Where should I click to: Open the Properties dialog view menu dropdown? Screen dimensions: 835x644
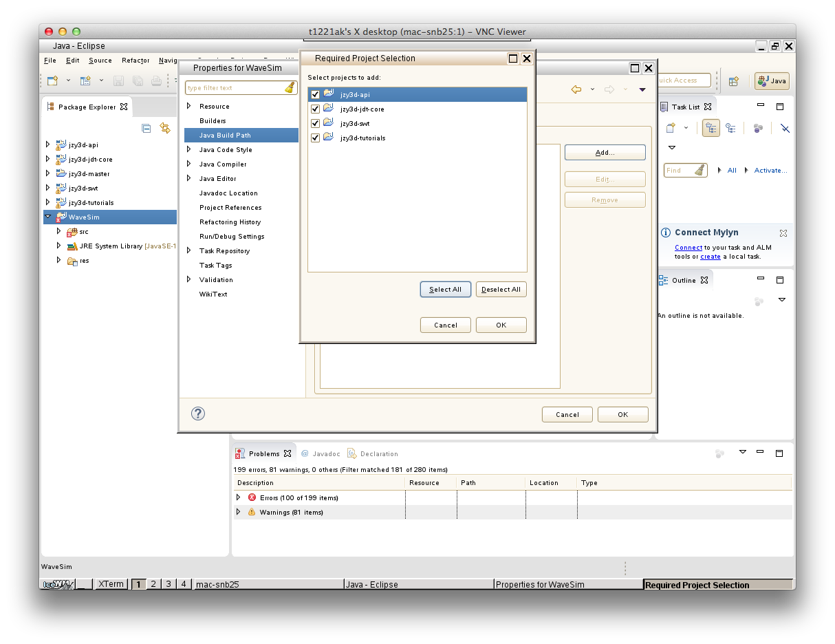(642, 89)
